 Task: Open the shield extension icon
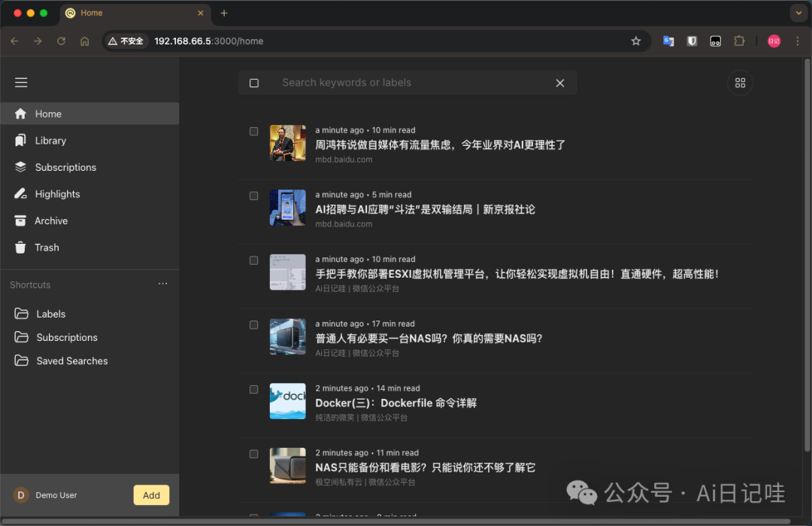(692, 41)
